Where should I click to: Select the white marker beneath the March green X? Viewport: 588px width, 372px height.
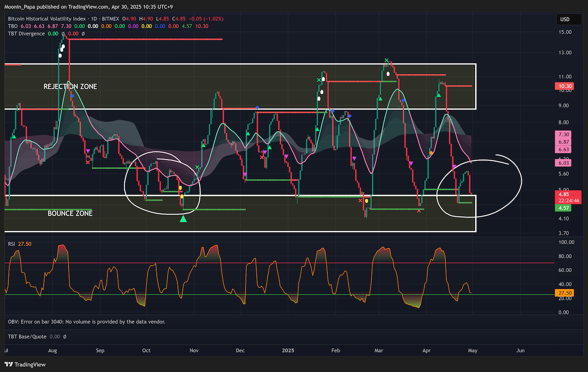(388, 74)
